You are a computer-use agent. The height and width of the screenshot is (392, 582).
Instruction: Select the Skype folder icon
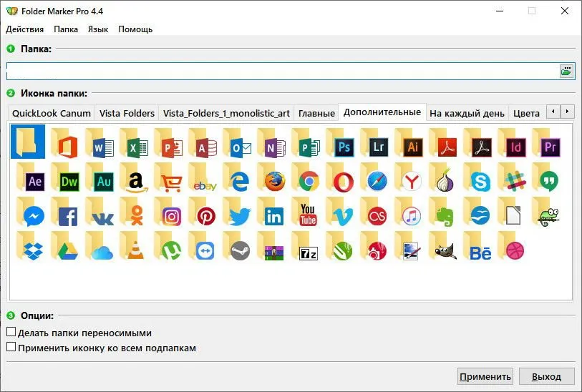coord(478,178)
